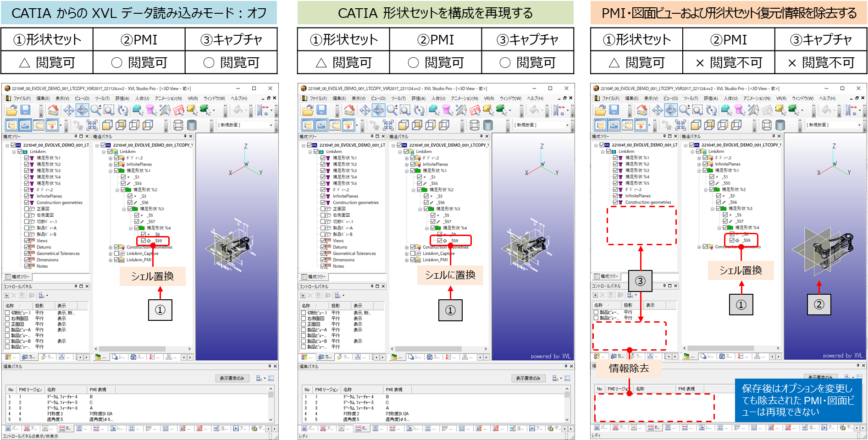Open ヘルプ(H) menu in right window
The width and height of the screenshot is (868, 440).
coord(828,99)
